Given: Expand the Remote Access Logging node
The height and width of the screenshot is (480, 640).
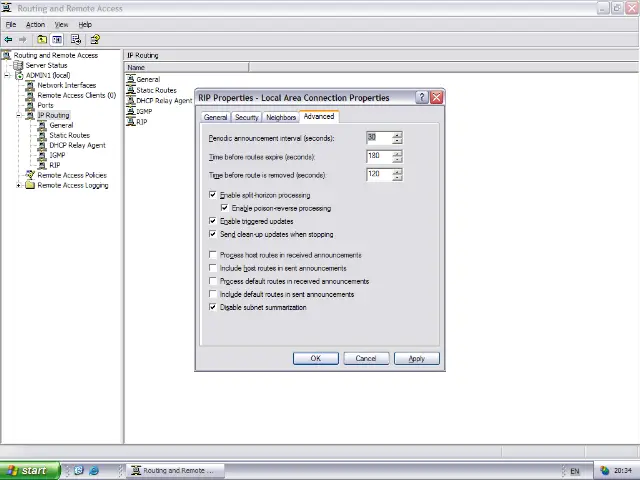Looking at the screenshot, I should coord(18,185).
